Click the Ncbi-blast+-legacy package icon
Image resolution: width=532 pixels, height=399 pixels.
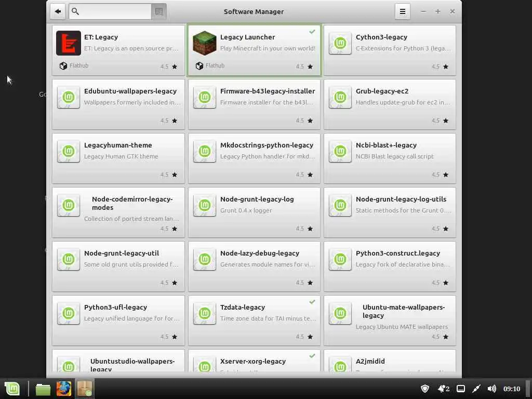pos(340,151)
